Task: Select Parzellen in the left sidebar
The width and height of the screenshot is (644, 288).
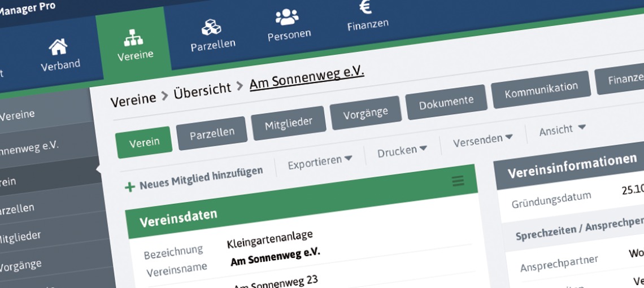Action: (x=17, y=210)
